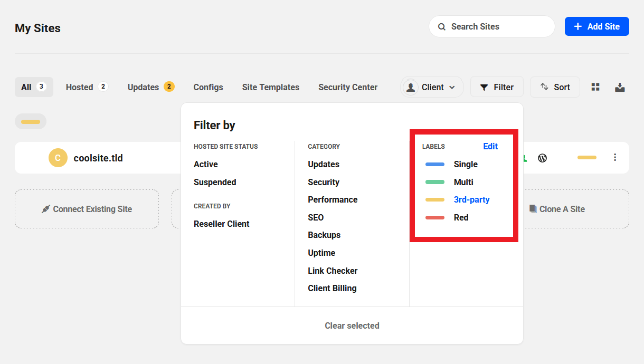The image size is (644, 364).
Task: Toggle the Active hosted status filter
Action: (x=206, y=164)
